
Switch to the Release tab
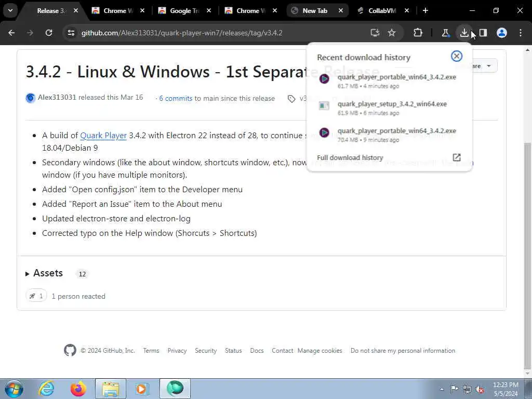pos(51,11)
